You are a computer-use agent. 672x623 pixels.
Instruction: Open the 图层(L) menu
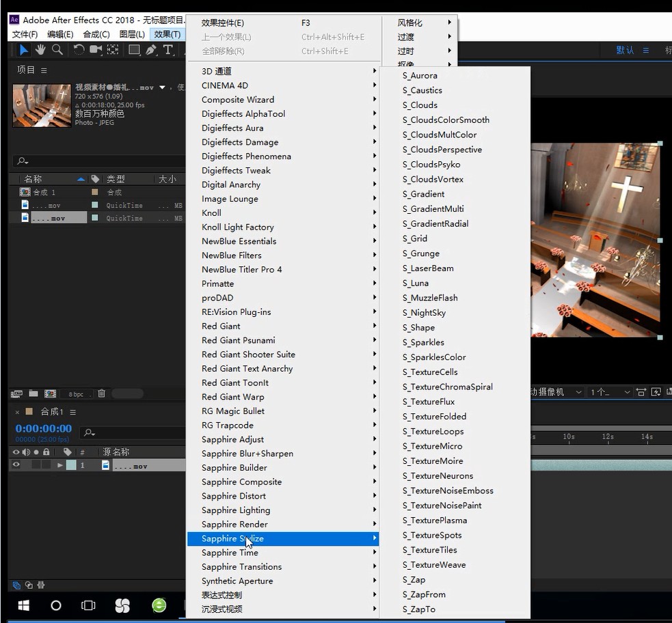(132, 34)
